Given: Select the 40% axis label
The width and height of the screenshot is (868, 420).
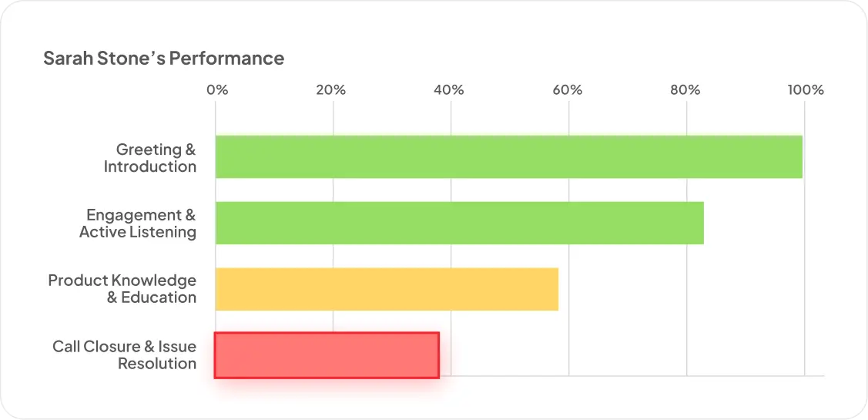Looking at the screenshot, I should click(448, 89).
